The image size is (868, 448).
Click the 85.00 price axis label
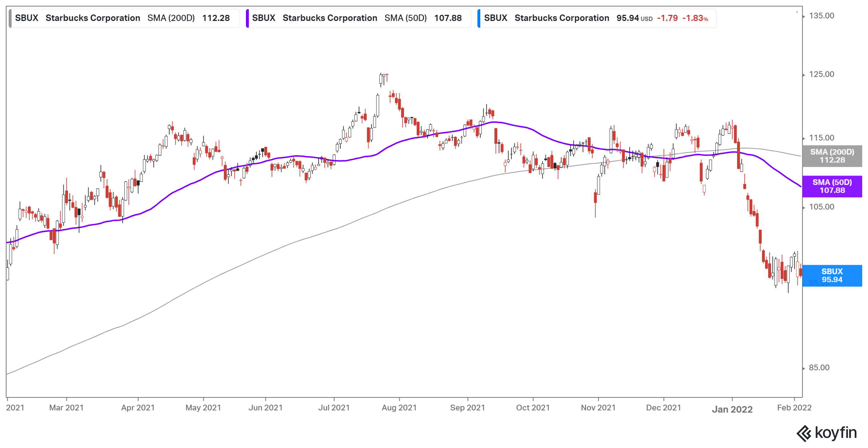819,368
